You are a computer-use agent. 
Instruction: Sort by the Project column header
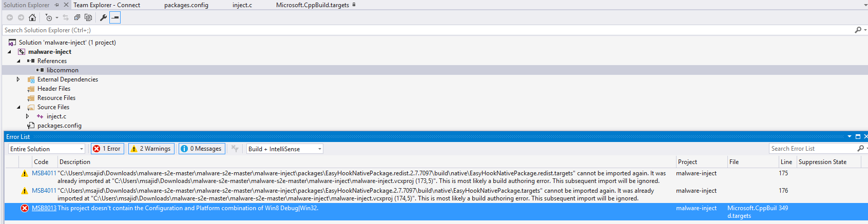click(688, 162)
